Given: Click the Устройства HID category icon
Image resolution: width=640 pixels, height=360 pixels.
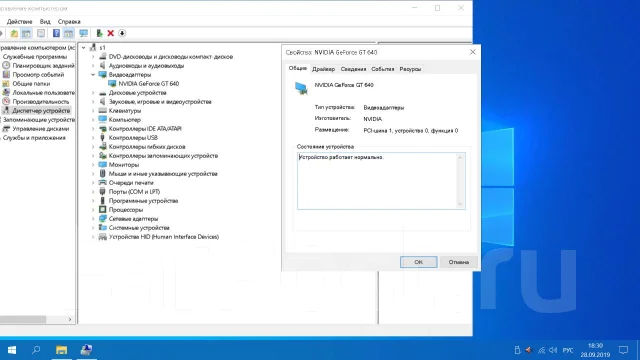Looking at the screenshot, I should tap(102, 236).
